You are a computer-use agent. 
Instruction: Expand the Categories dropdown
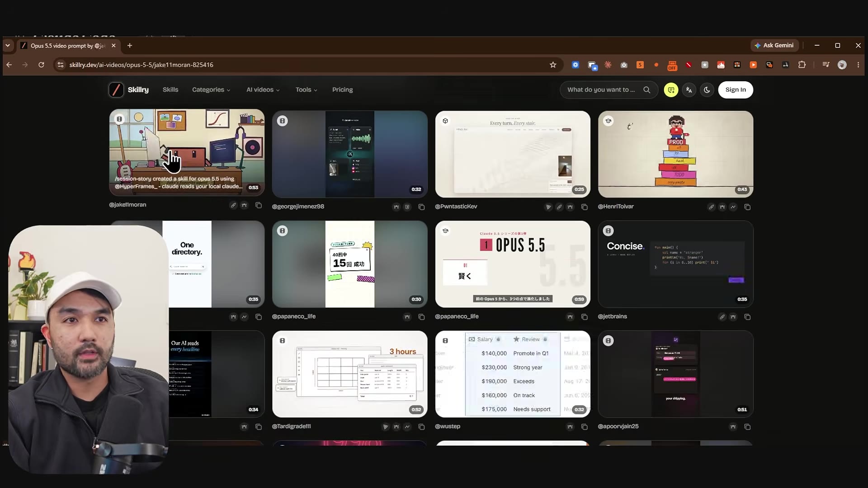point(211,89)
